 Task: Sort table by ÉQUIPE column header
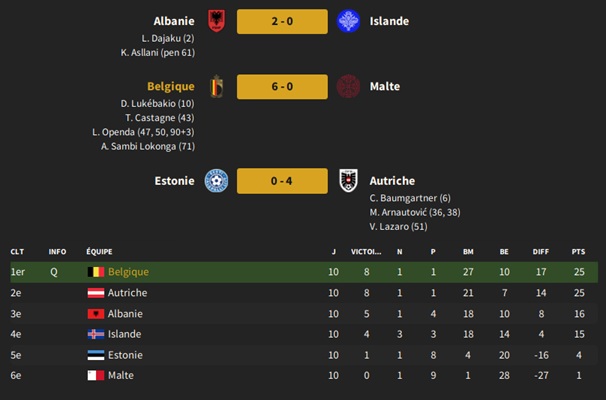point(99,252)
